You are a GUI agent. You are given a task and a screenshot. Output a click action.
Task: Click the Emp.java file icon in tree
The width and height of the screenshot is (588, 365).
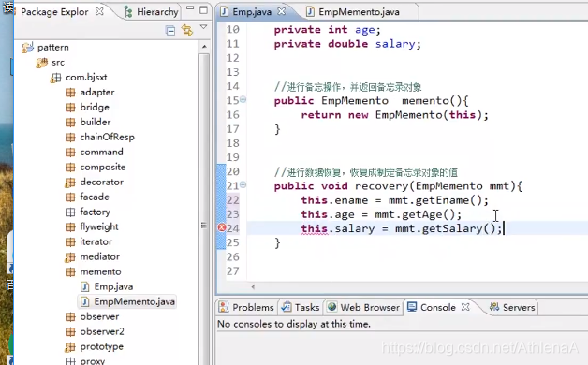[85, 287]
